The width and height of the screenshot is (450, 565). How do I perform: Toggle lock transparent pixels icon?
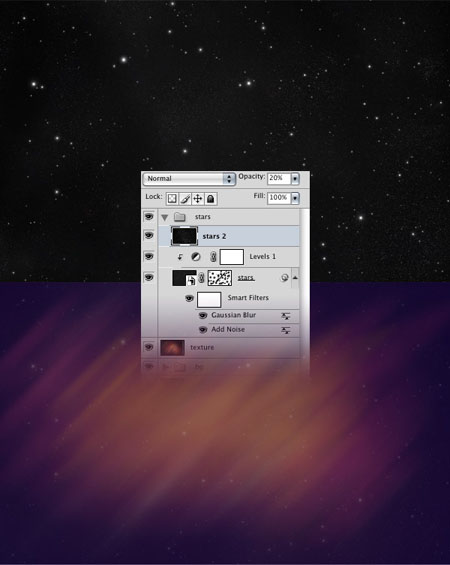point(172,199)
